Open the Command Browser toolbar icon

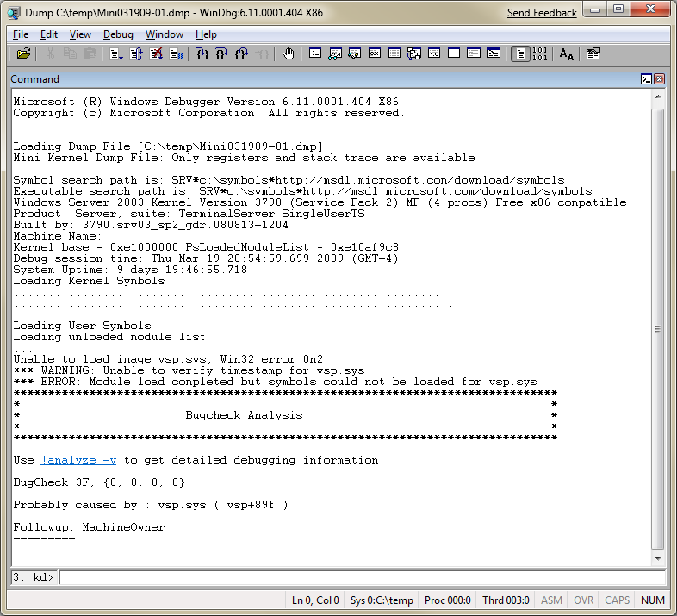[494, 53]
